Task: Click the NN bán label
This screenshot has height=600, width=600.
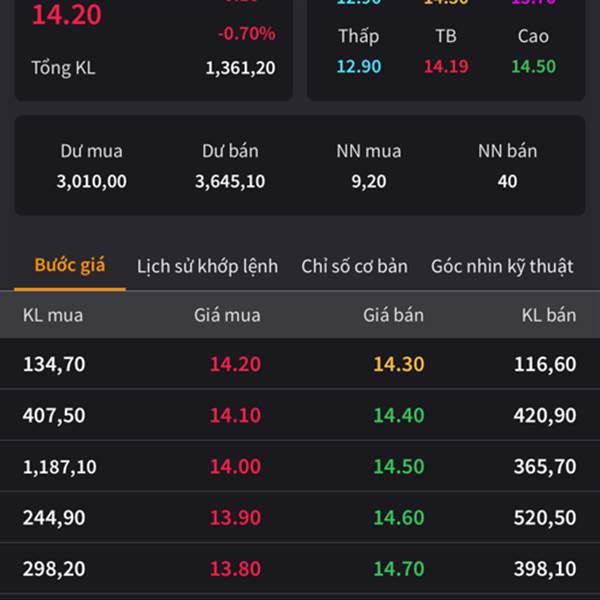Action: 507,151
